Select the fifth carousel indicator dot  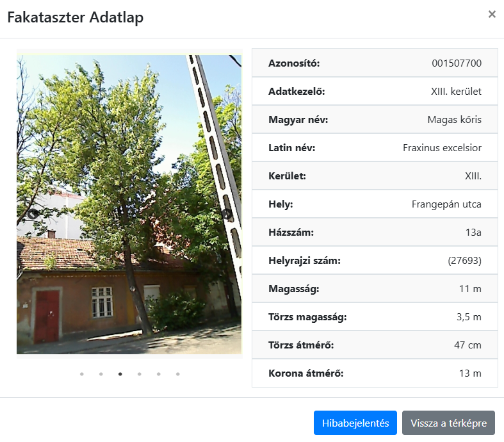tap(158, 374)
